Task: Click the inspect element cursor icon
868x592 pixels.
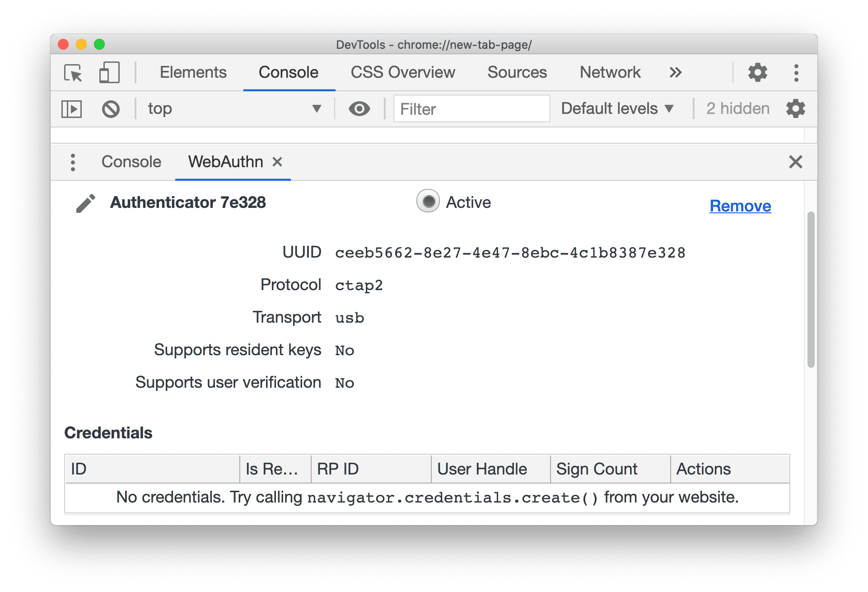Action: point(73,73)
